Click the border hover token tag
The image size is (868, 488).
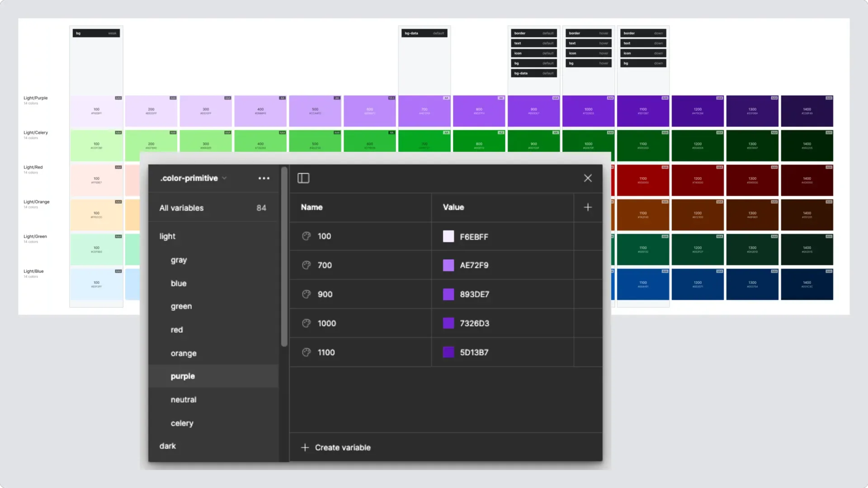pyautogui.click(x=588, y=33)
